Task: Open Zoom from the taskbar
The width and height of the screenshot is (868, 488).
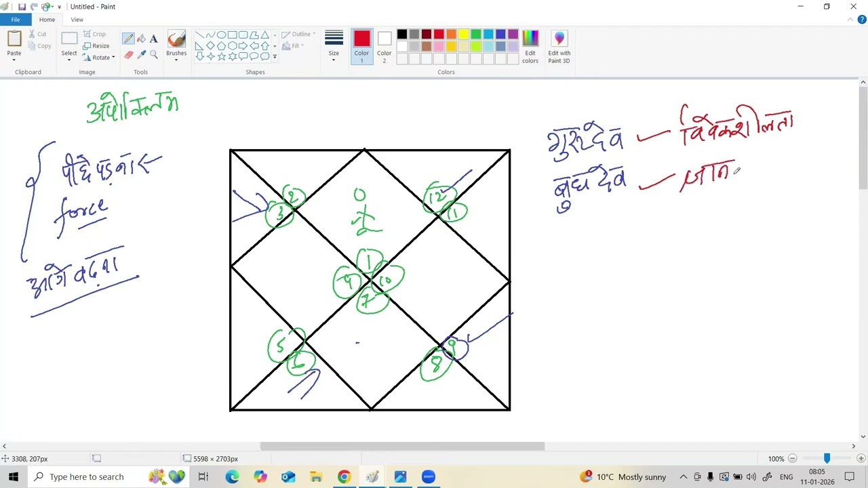Action: (428, 476)
